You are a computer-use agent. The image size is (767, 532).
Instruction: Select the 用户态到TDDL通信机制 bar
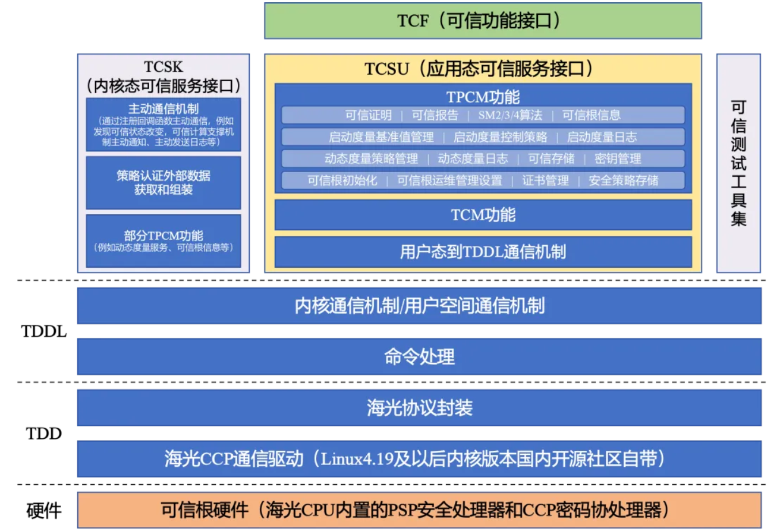click(x=483, y=252)
